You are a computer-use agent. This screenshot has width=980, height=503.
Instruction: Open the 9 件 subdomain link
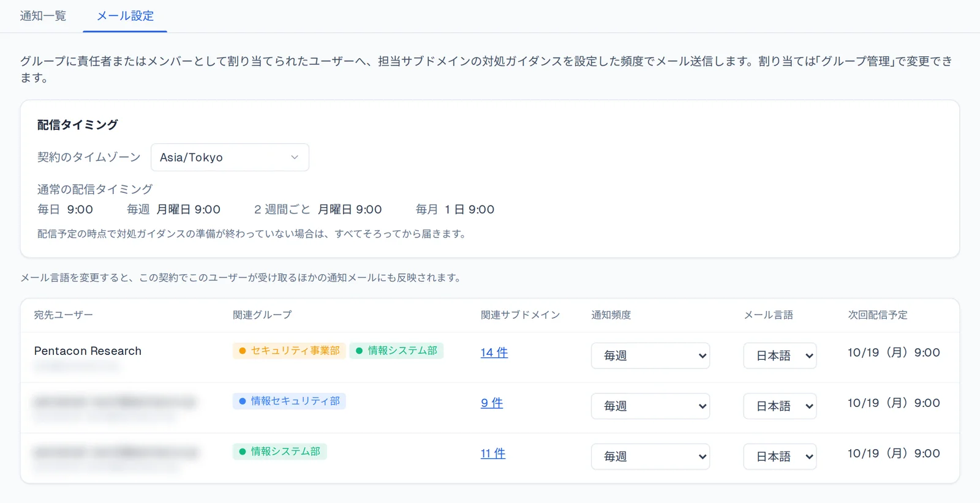tap(492, 403)
